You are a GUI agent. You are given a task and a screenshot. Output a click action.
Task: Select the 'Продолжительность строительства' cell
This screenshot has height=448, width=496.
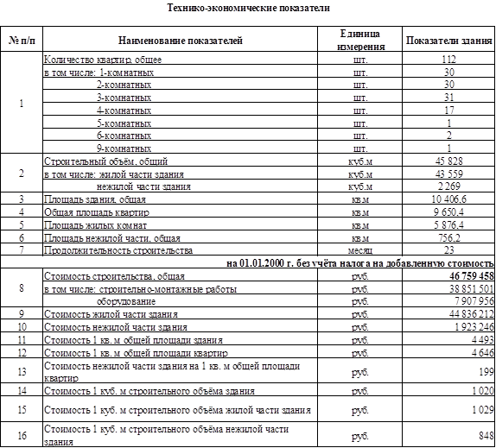click(x=180, y=249)
